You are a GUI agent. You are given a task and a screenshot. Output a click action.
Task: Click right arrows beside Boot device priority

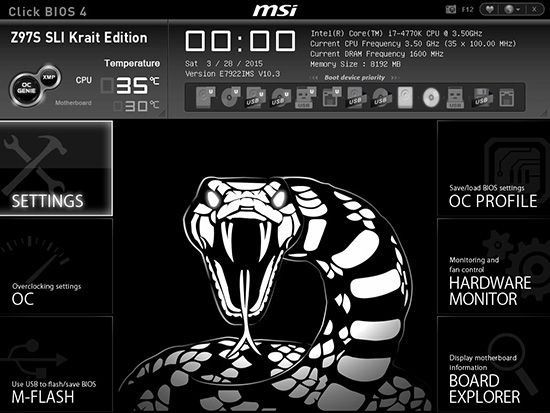tap(395, 78)
